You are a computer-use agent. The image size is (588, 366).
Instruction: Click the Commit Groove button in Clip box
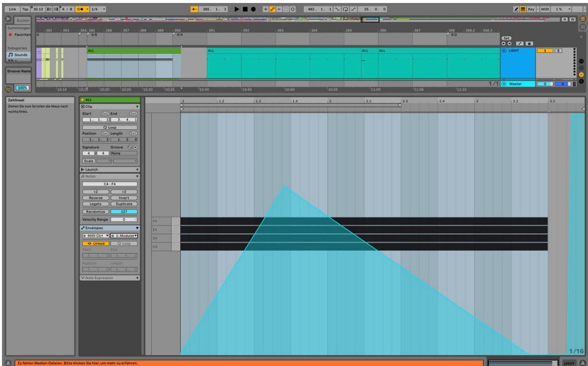coord(135,147)
